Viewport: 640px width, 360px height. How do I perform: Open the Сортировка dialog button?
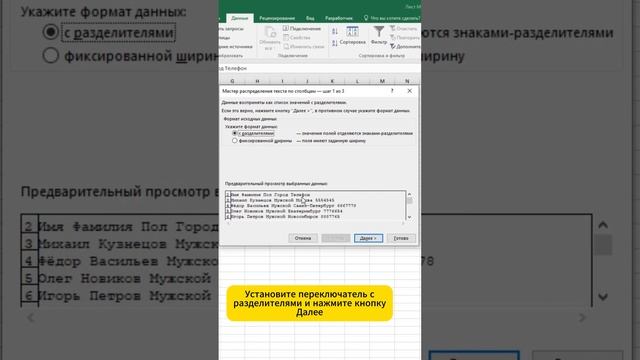[x=352, y=36]
